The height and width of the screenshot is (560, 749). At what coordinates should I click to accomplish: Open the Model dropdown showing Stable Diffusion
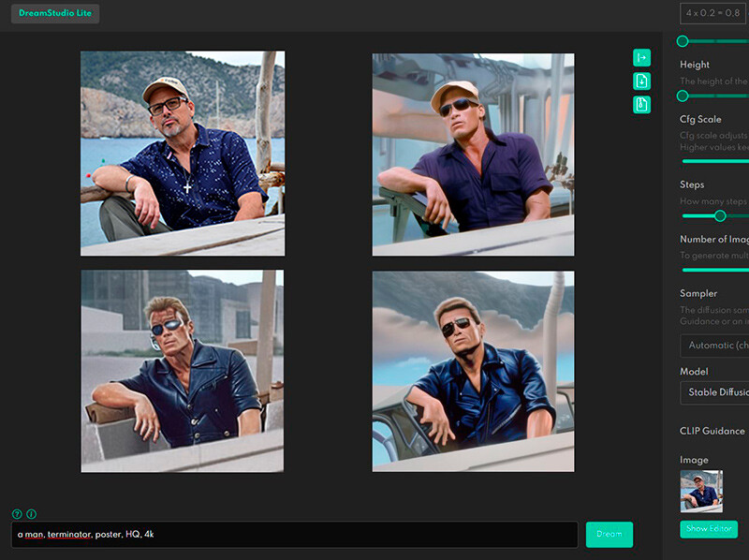click(715, 392)
